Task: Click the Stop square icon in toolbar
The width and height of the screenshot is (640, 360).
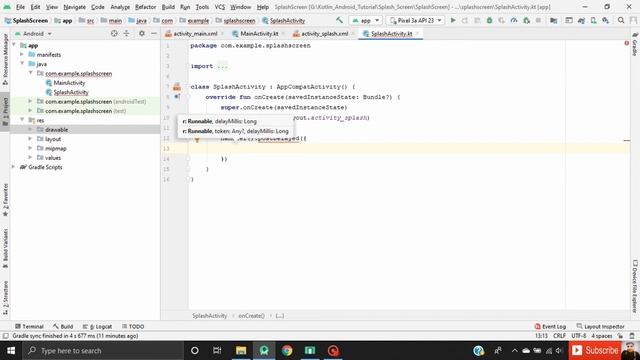Action: [x=538, y=20]
